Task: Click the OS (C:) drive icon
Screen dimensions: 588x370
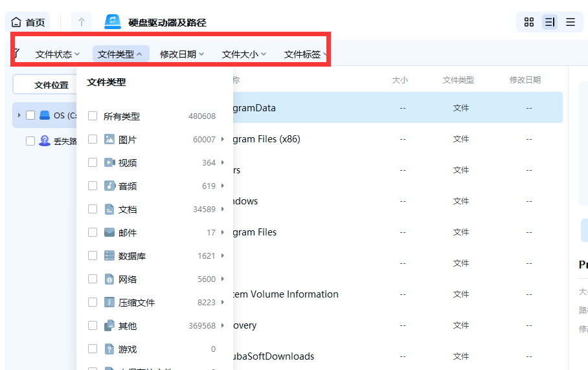Action: (45, 115)
